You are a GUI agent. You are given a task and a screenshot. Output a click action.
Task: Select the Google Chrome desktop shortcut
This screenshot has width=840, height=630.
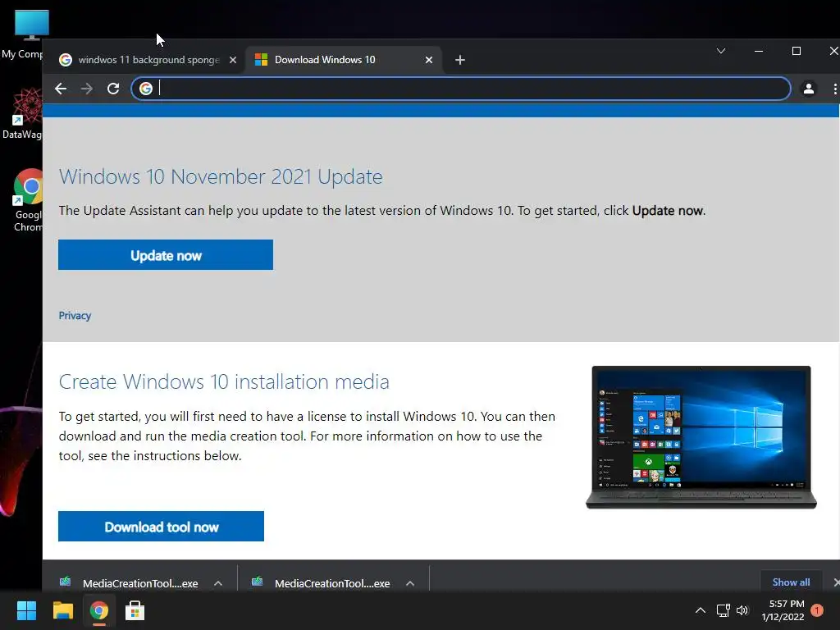coord(27,200)
